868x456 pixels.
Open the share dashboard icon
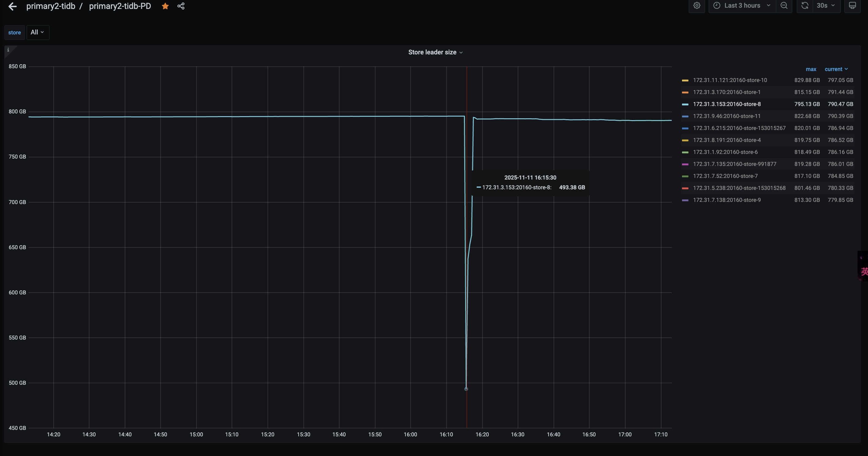tap(181, 6)
